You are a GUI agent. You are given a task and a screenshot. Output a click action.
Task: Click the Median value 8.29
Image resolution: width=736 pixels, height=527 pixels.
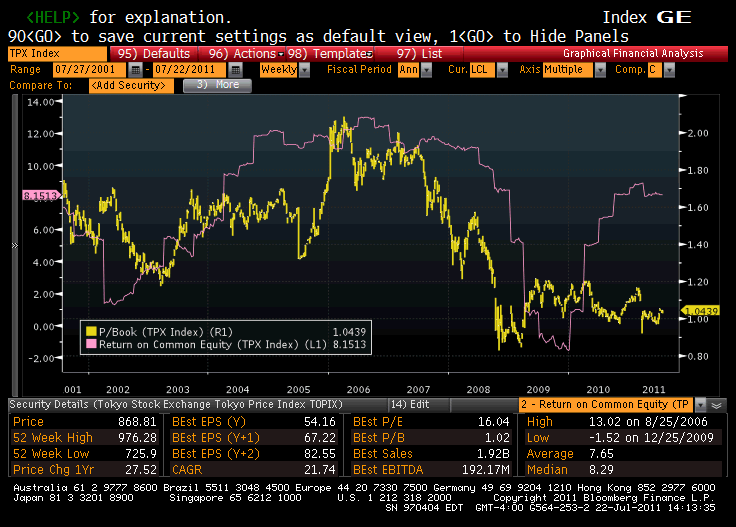click(601, 470)
